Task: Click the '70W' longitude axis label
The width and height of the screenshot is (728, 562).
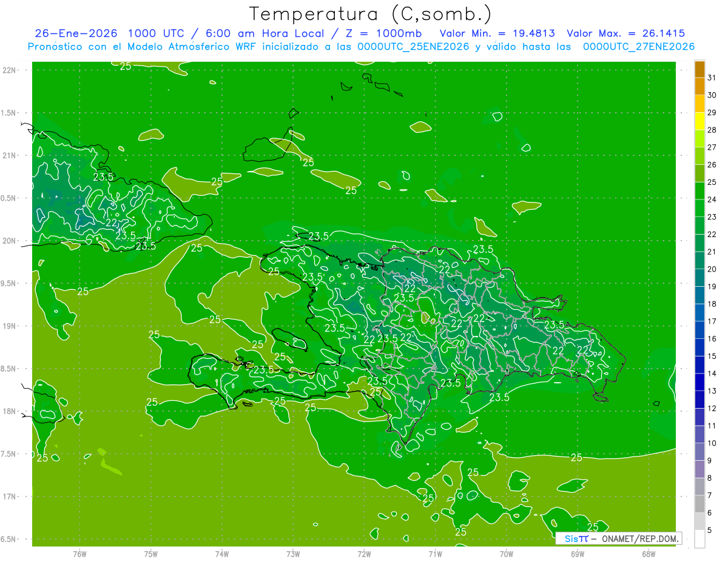Action: (507, 554)
